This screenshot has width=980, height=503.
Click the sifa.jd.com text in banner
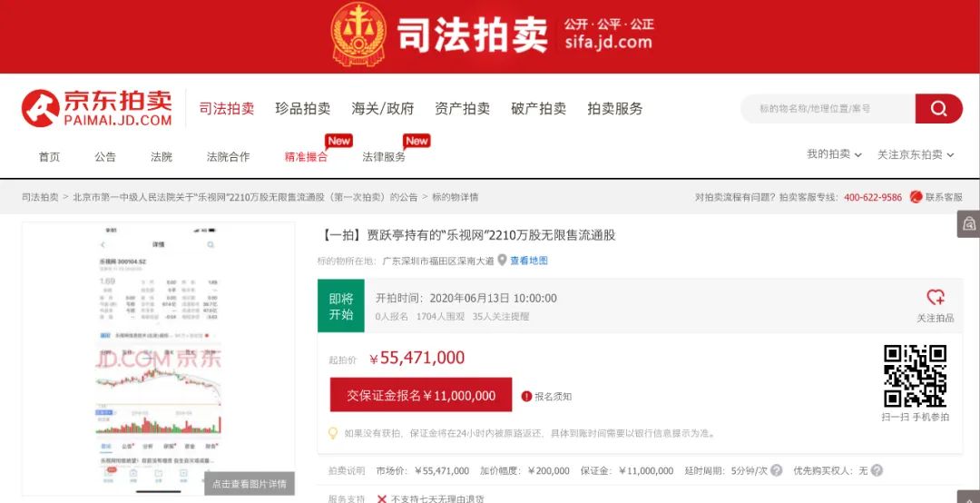tap(608, 43)
